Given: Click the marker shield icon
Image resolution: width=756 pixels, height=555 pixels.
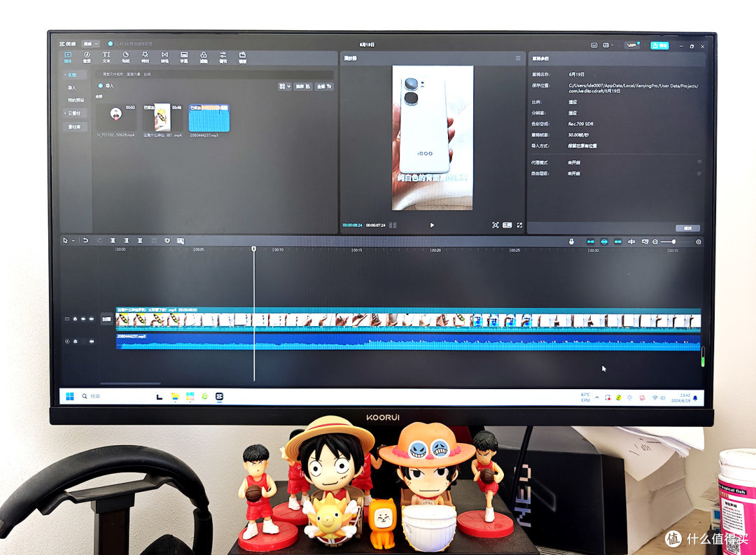Looking at the screenshot, I should pos(167,240).
